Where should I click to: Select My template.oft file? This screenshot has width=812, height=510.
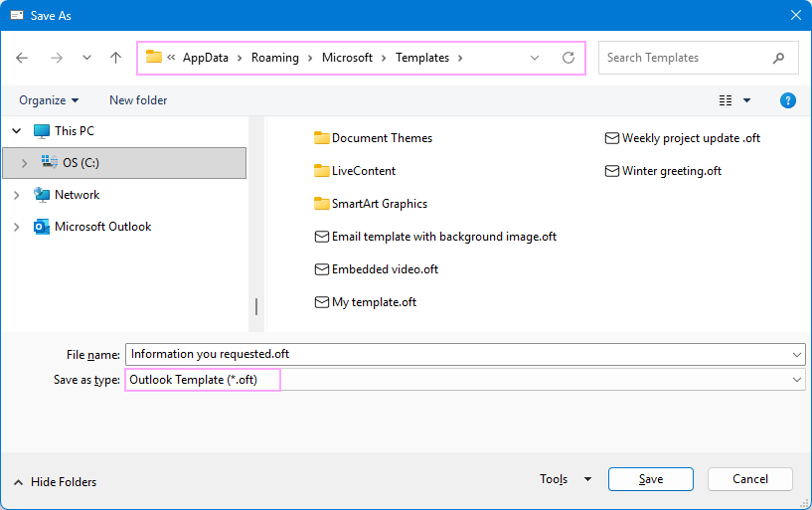pyautogui.click(x=374, y=302)
